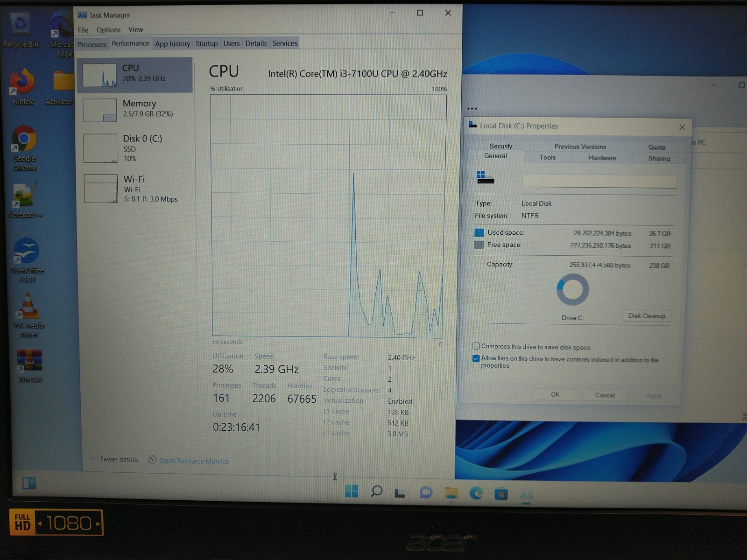Open Sharing tab in Properties
This screenshot has width=747, height=560.
(x=659, y=158)
